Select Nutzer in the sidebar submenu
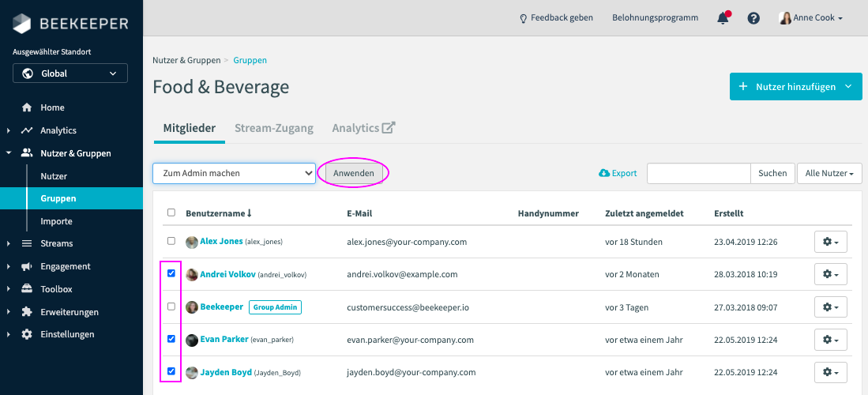Image resolution: width=868 pixels, height=395 pixels. coord(54,176)
